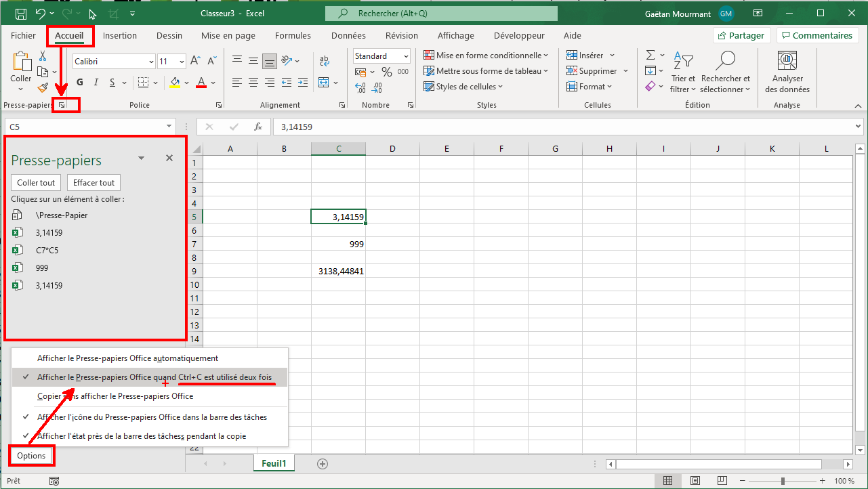
Task: Click the wrap text icon
Action: coord(324,61)
